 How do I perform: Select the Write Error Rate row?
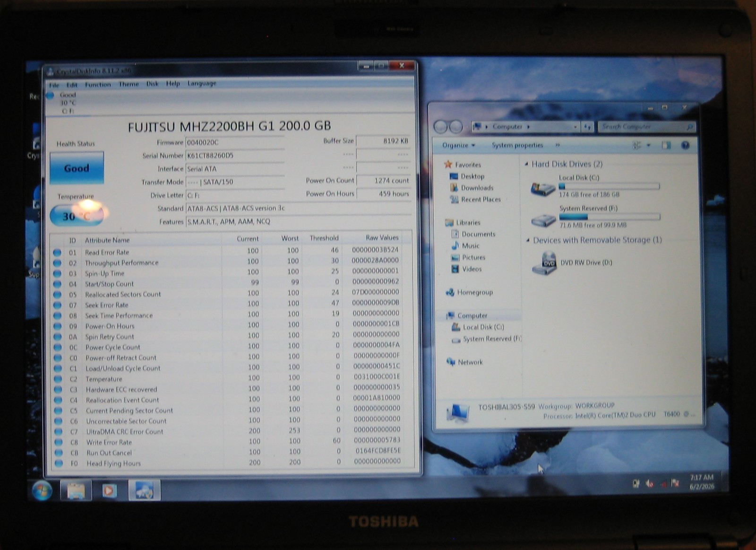232,442
